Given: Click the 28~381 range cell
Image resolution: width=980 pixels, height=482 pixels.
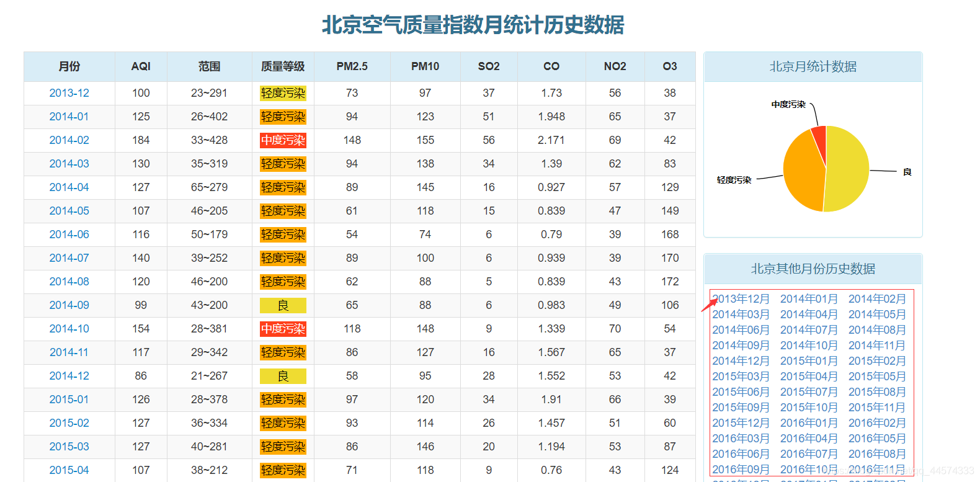Looking at the screenshot, I should tap(209, 329).
